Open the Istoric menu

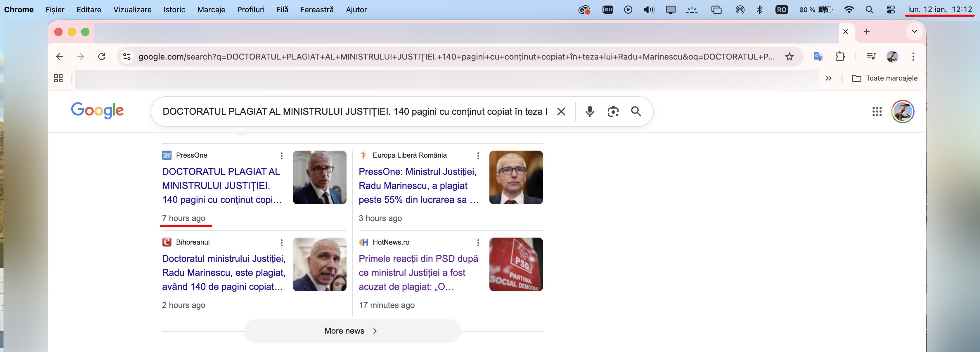click(174, 10)
